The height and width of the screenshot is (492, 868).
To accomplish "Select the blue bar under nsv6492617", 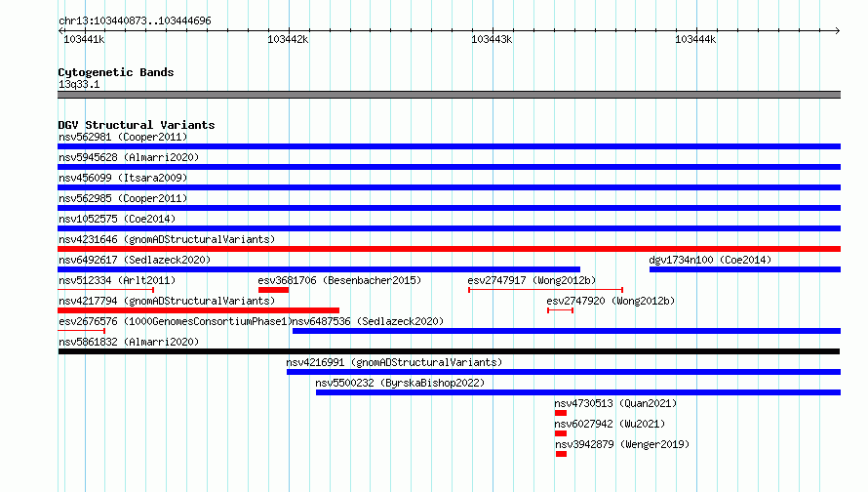I will (319, 269).
